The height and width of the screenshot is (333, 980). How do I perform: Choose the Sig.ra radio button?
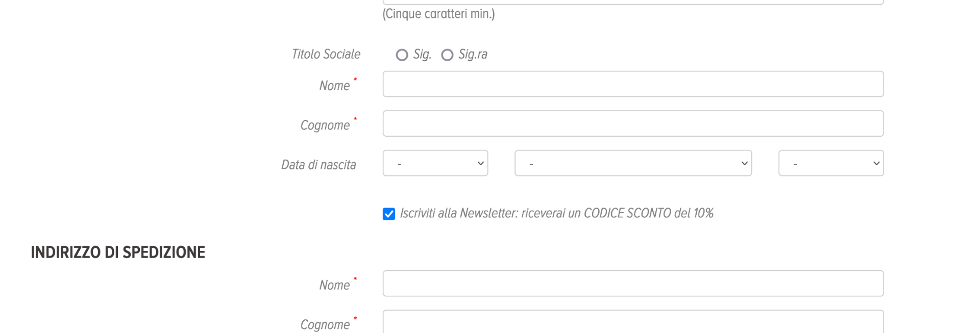point(447,55)
